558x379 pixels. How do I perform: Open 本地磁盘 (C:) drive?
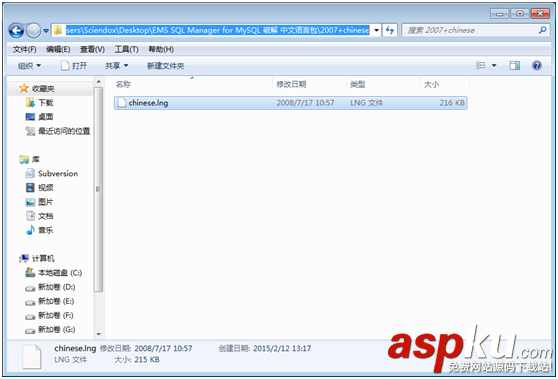pyautogui.click(x=60, y=273)
